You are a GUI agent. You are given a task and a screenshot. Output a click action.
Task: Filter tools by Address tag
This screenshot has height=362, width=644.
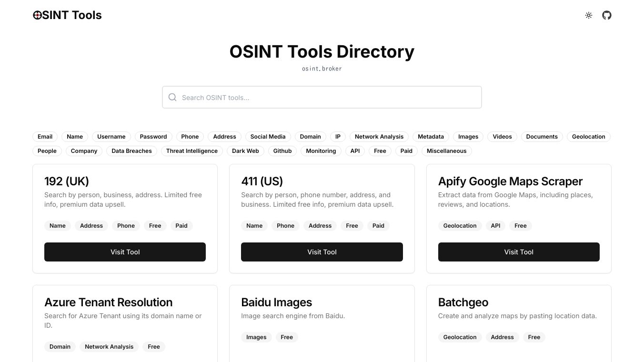tap(225, 137)
